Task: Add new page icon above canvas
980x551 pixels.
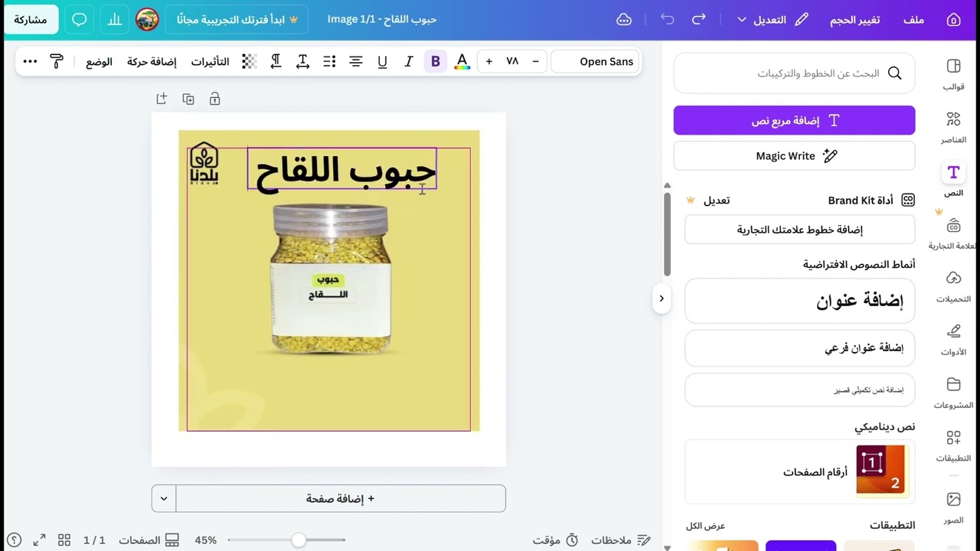Action: pos(162,99)
